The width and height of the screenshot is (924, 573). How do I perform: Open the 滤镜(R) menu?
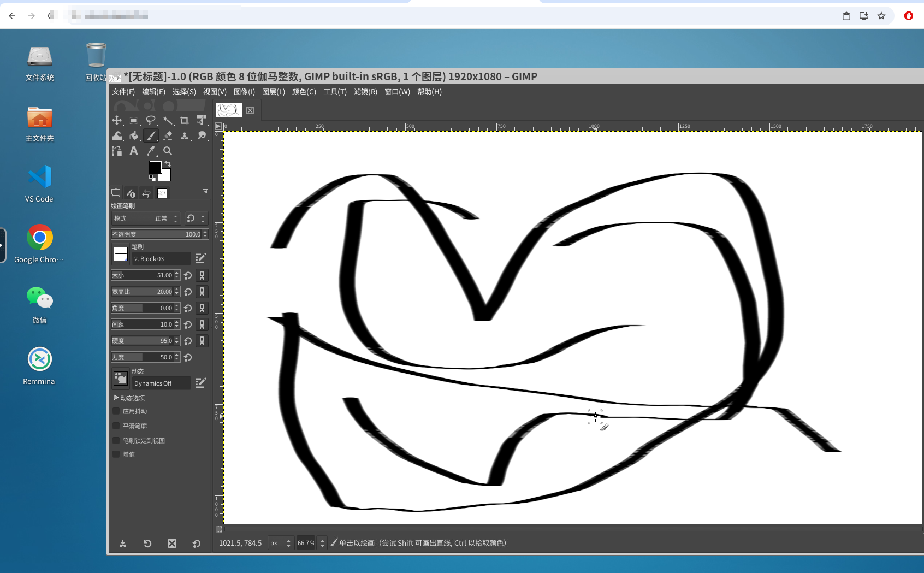tap(365, 92)
